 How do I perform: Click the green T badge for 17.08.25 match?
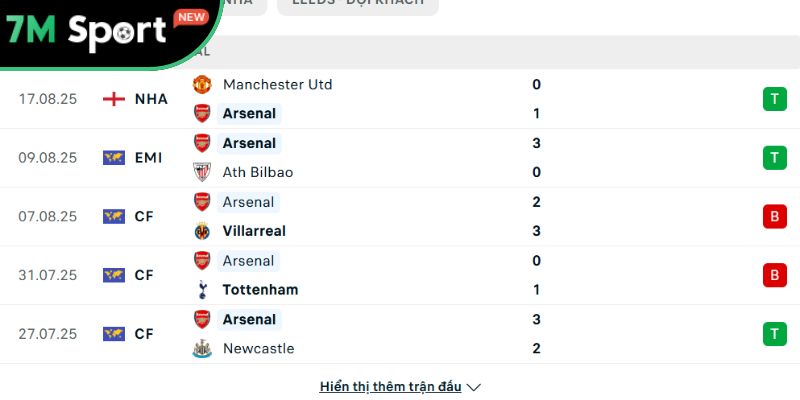(774, 99)
